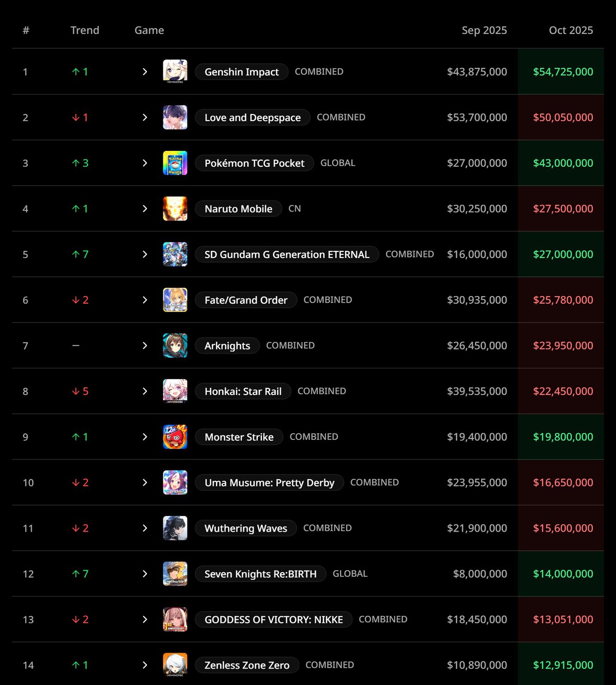This screenshot has height=685, width=616.
Task: Click the Love and Deepspace app icon
Action: (175, 118)
